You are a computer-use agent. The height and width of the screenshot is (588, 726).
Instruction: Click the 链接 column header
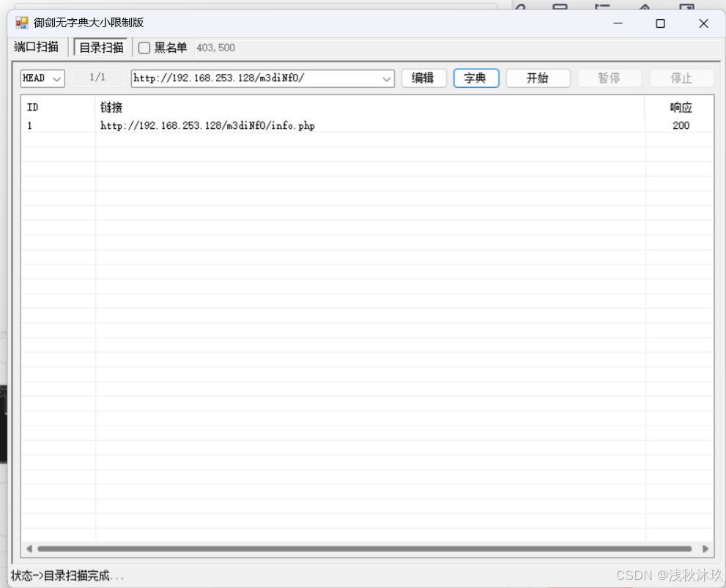point(369,108)
